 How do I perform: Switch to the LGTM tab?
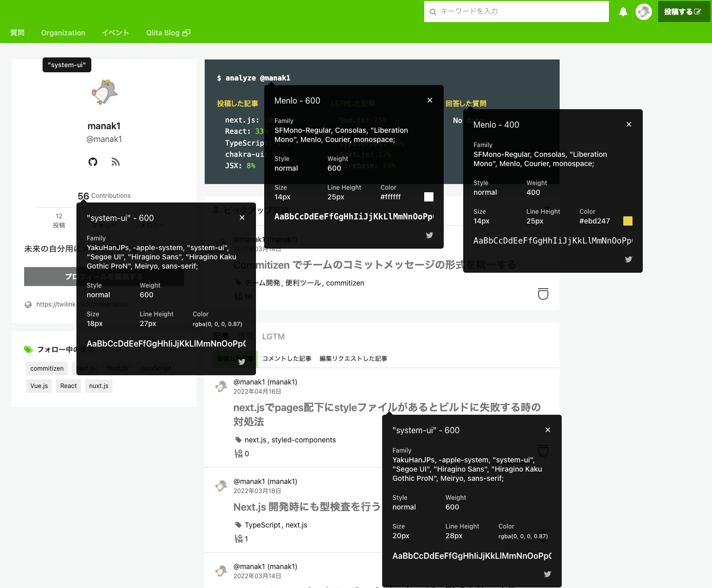coord(273,337)
